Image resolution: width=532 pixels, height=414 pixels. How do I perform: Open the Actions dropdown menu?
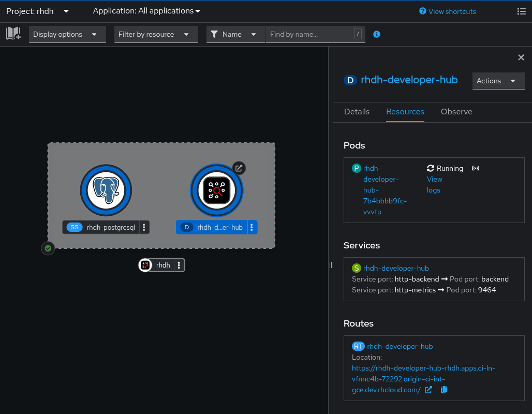point(498,81)
